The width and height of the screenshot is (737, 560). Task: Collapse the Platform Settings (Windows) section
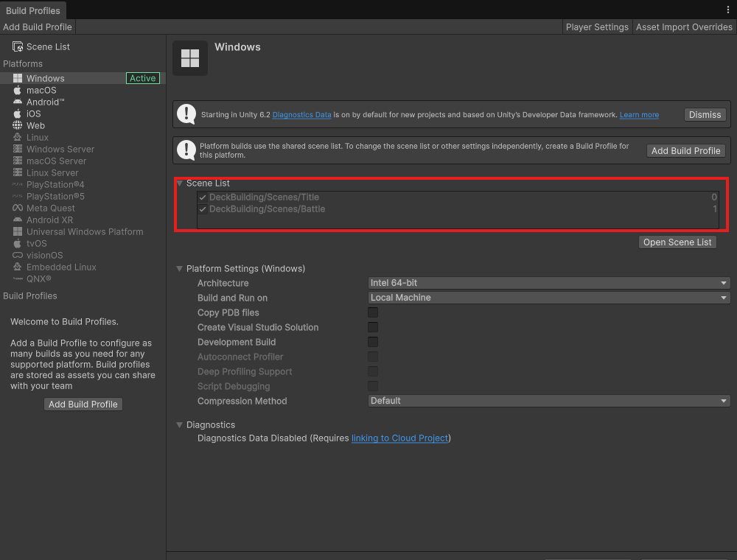pos(180,269)
